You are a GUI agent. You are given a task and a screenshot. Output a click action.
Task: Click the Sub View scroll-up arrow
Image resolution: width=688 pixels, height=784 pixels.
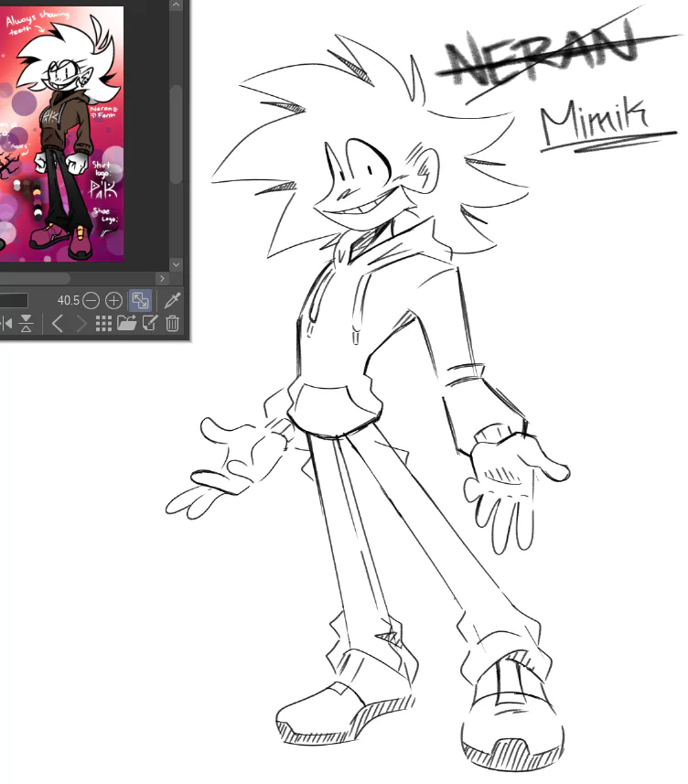click(176, 5)
